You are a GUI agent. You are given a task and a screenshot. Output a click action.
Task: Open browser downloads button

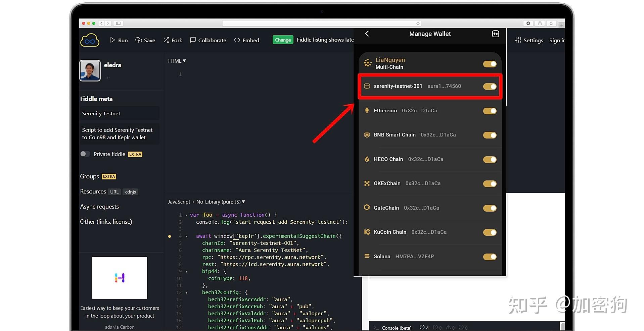pyautogui.click(x=528, y=23)
